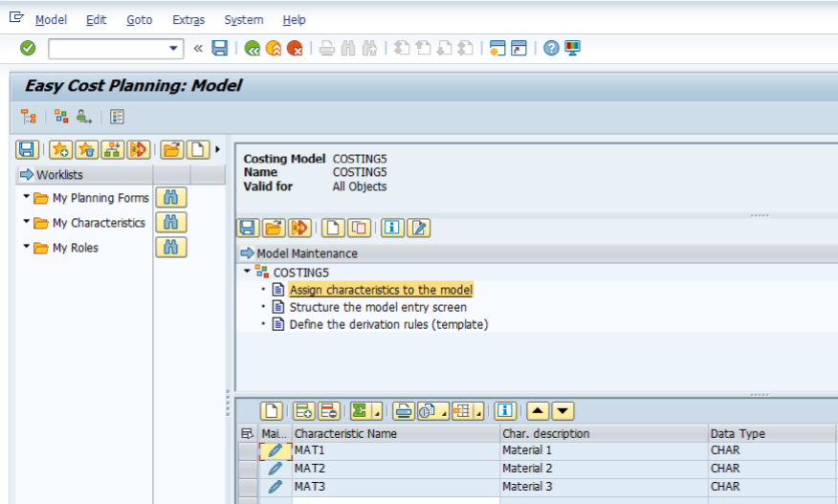Click binoculars button next to My Planning Forms
The width and height of the screenshot is (838, 504).
pyautogui.click(x=171, y=197)
